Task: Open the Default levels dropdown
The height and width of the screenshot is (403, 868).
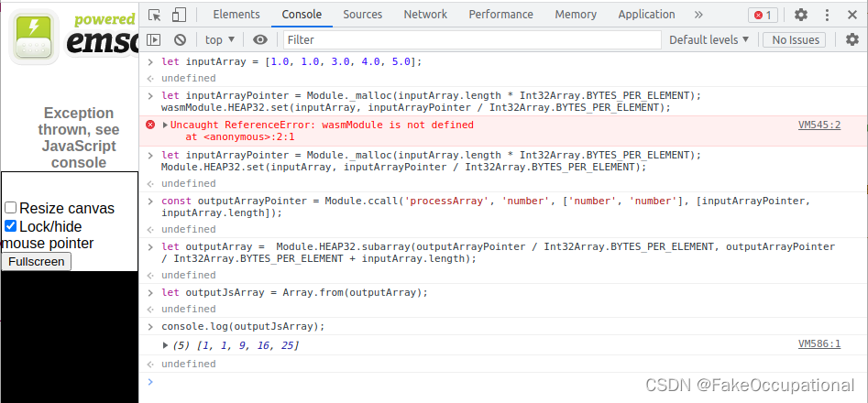Action: [709, 39]
